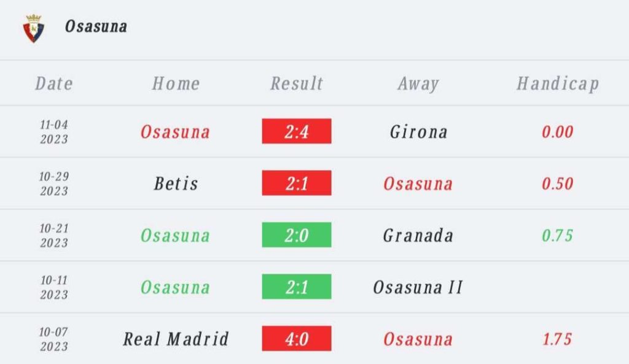Screen dimensions: 629x364
Task: Click the Betis home team name
Action: (x=176, y=184)
